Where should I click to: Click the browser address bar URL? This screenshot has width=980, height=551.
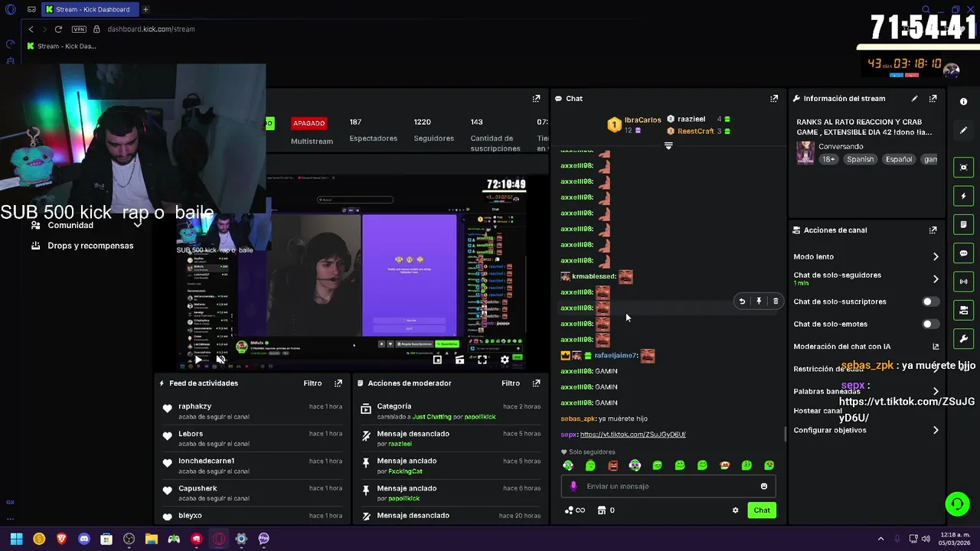click(x=151, y=29)
